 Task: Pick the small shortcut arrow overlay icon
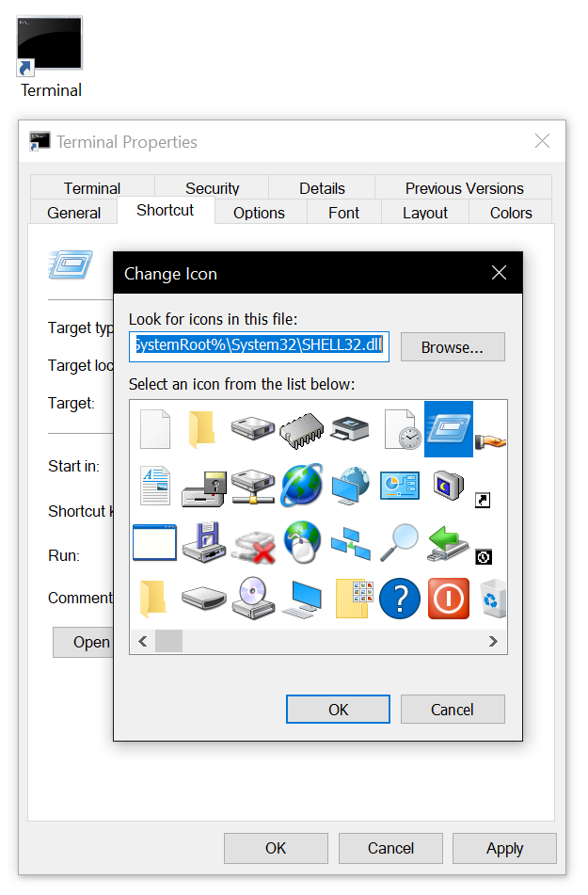coord(483,501)
